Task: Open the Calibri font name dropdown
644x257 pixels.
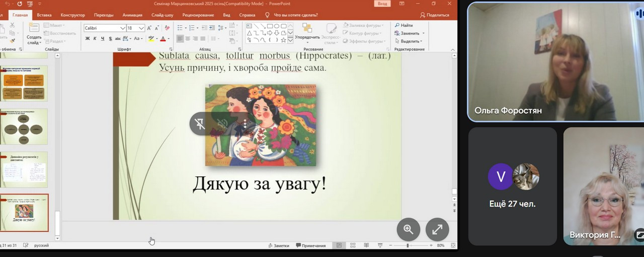Action: click(122, 28)
